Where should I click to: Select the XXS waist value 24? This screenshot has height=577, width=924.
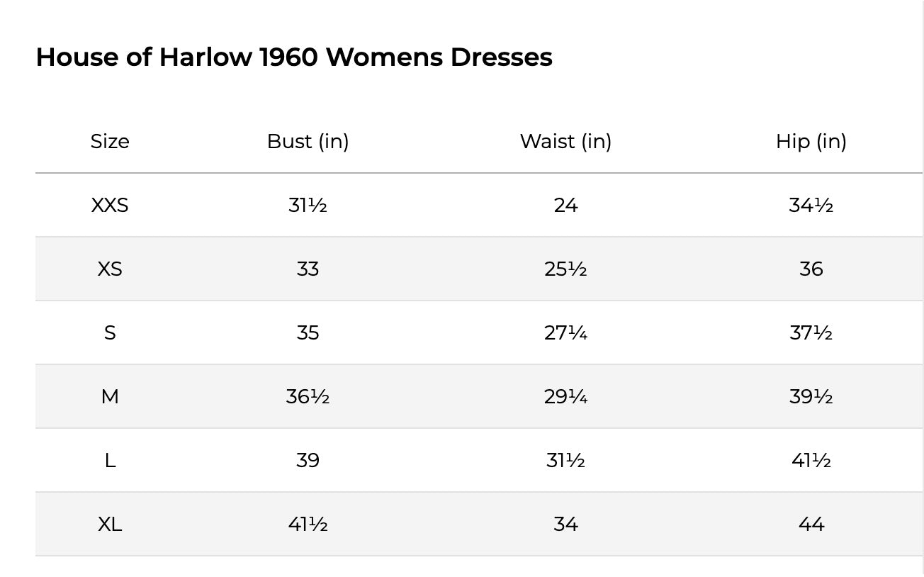(565, 206)
